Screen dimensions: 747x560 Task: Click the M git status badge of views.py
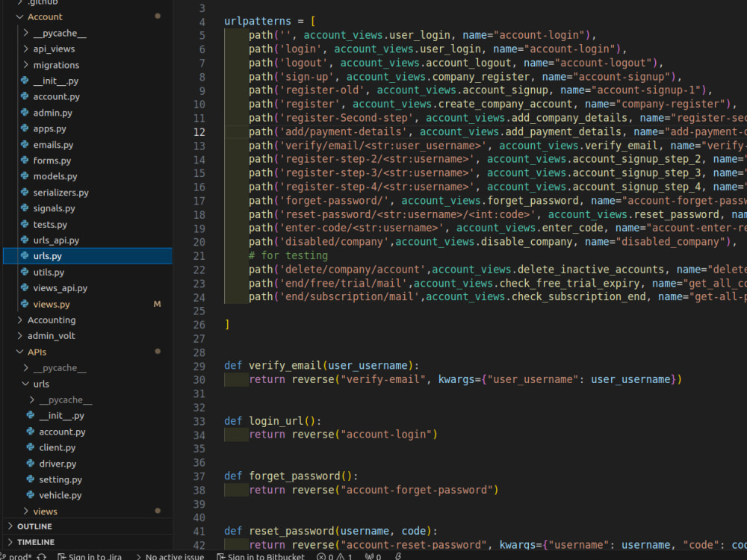[x=157, y=304]
